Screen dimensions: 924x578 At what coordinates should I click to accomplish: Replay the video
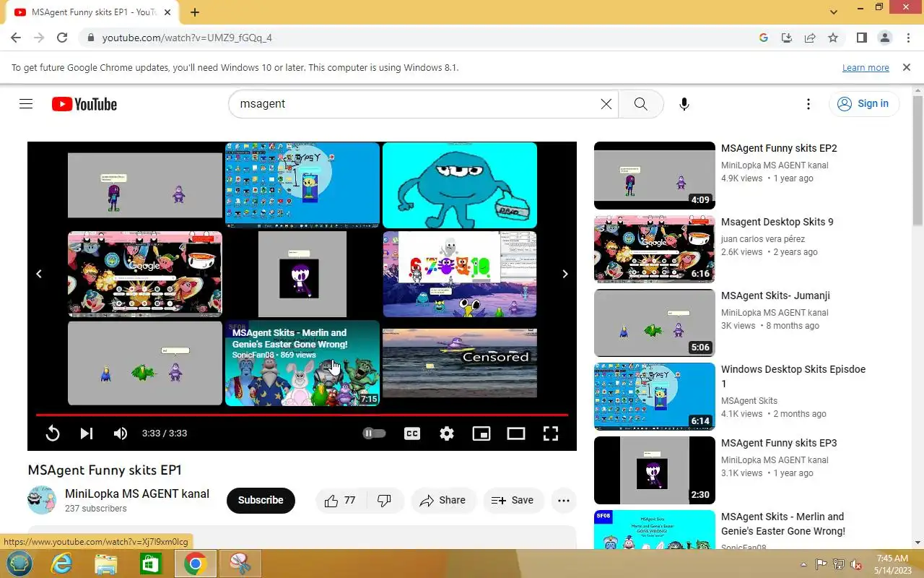(x=52, y=433)
